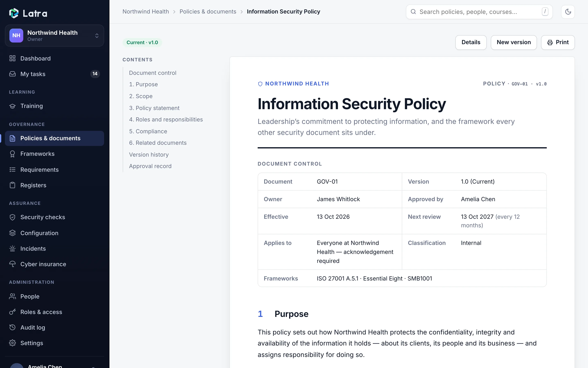
Task: Go to Policies & documents breadcrumb
Action: pyautogui.click(x=208, y=12)
